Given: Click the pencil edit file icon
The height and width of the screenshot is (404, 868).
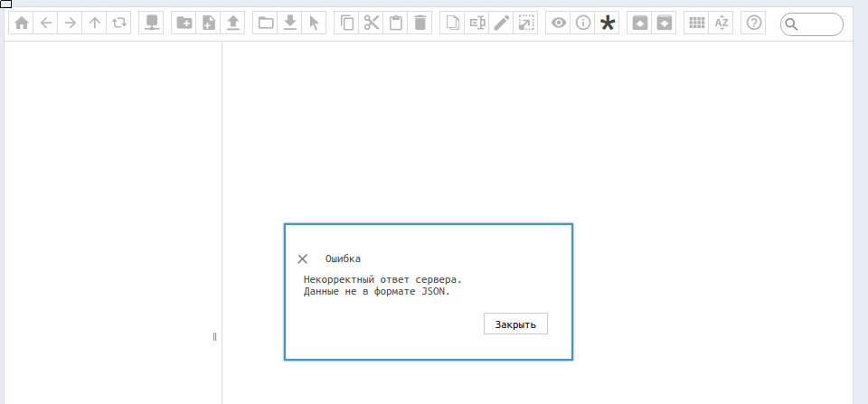Looking at the screenshot, I should click(x=502, y=23).
